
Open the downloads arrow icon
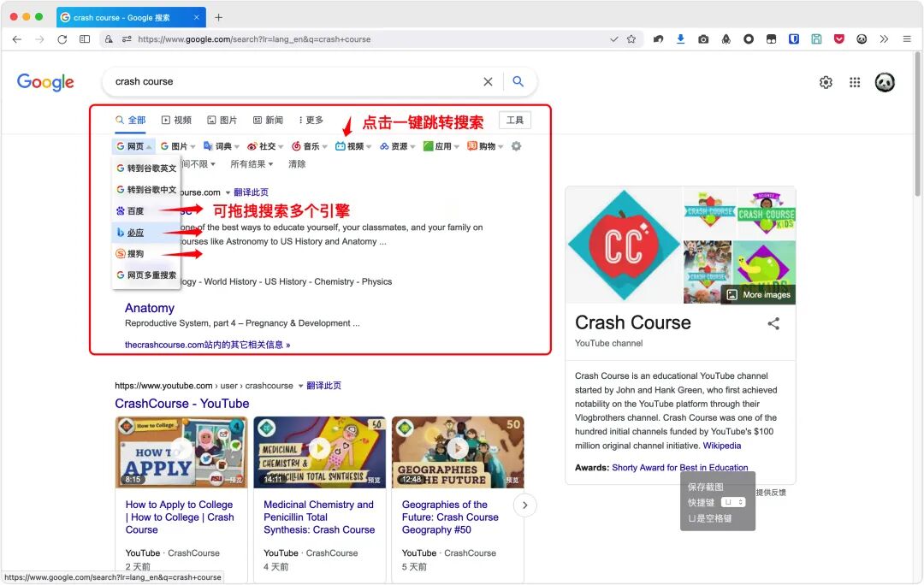pyautogui.click(x=681, y=39)
